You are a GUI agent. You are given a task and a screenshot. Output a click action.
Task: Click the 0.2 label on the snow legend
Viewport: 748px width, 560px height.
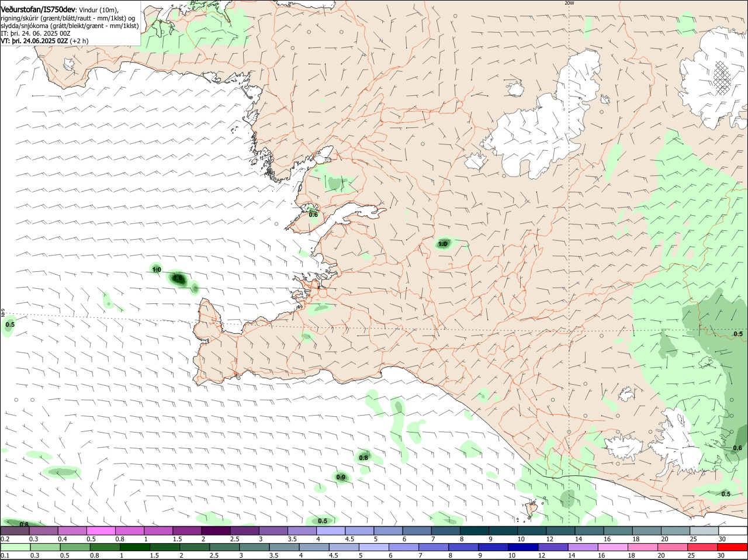[5, 539]
